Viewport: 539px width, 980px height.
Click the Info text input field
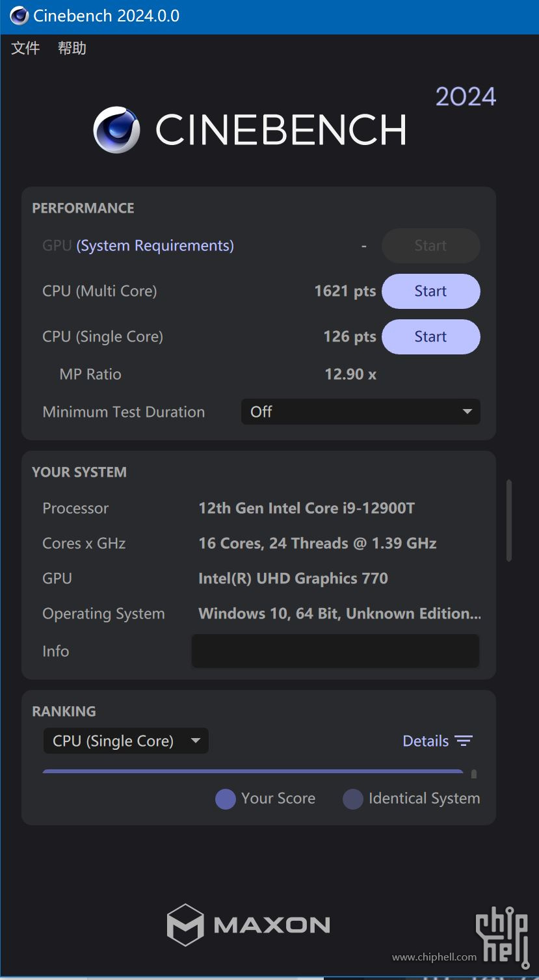[335, 651]
